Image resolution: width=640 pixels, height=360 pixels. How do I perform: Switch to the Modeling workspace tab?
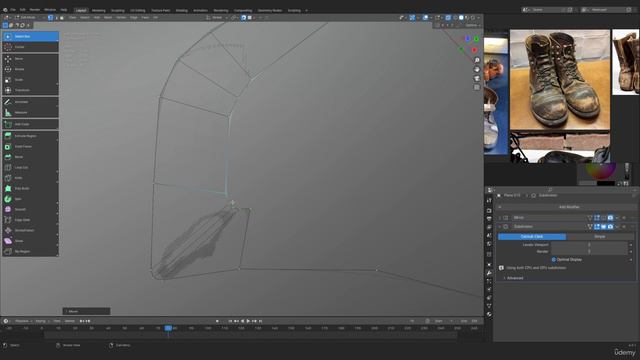tap(99, 10)
